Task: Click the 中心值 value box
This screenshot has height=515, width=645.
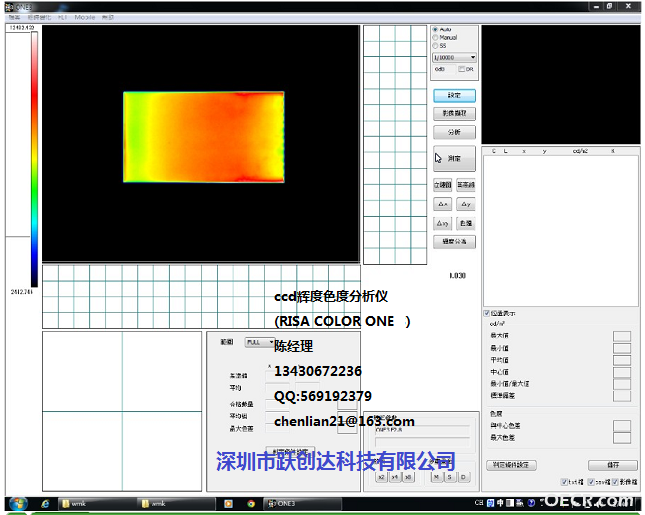Action: [x=622, y=372]
